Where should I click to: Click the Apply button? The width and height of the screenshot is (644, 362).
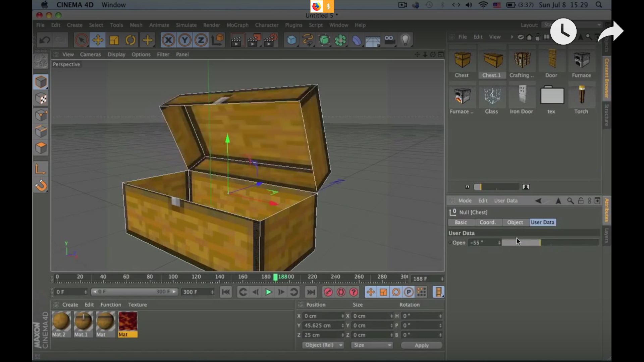[x=422, y=345]
